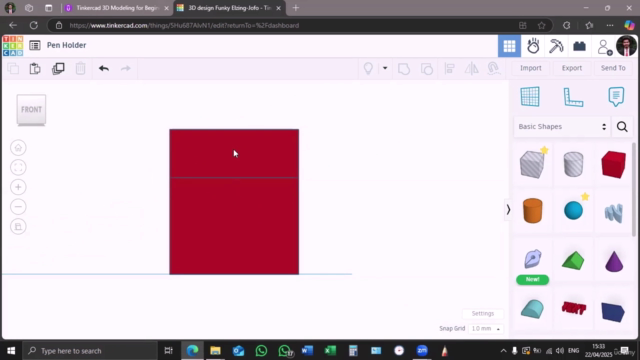640x360 pixels.
Task: Click the Tinkercad logo
Action: 13,45
